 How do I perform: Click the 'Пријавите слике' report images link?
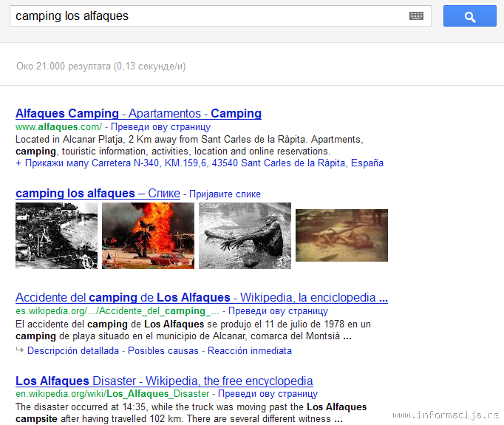pyautogui.click(x=225, y=194)
